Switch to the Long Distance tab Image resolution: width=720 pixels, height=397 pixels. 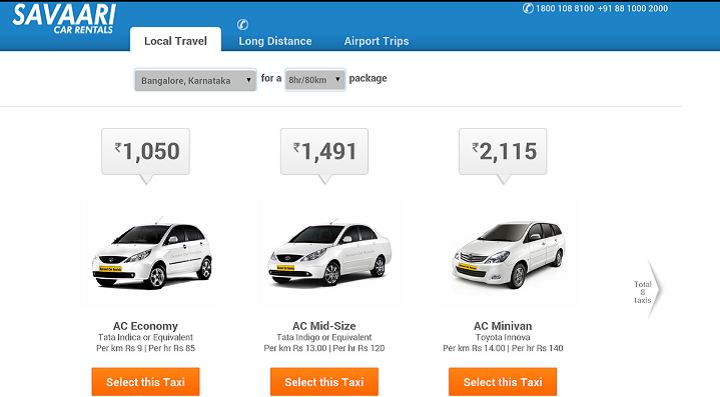coord(275,41)
